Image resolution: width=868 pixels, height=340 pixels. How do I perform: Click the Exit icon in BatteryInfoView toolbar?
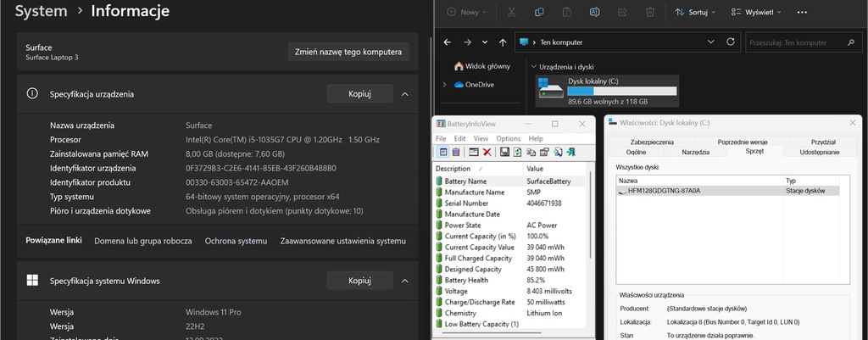pyautogui.click(x=571, y=152)
